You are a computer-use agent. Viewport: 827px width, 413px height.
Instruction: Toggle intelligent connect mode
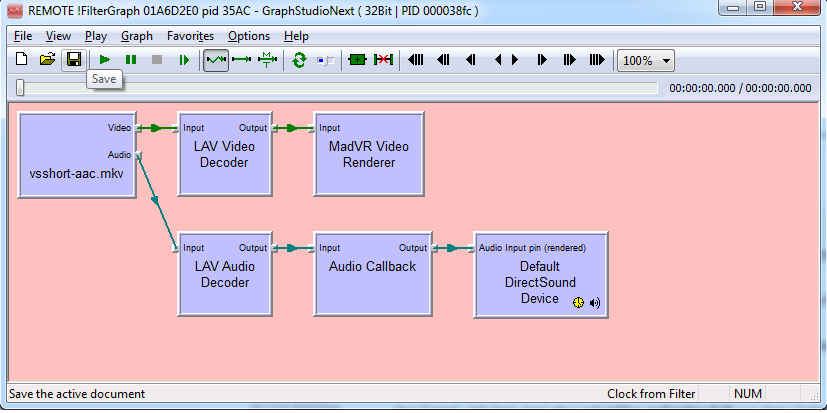pos(216,60)
